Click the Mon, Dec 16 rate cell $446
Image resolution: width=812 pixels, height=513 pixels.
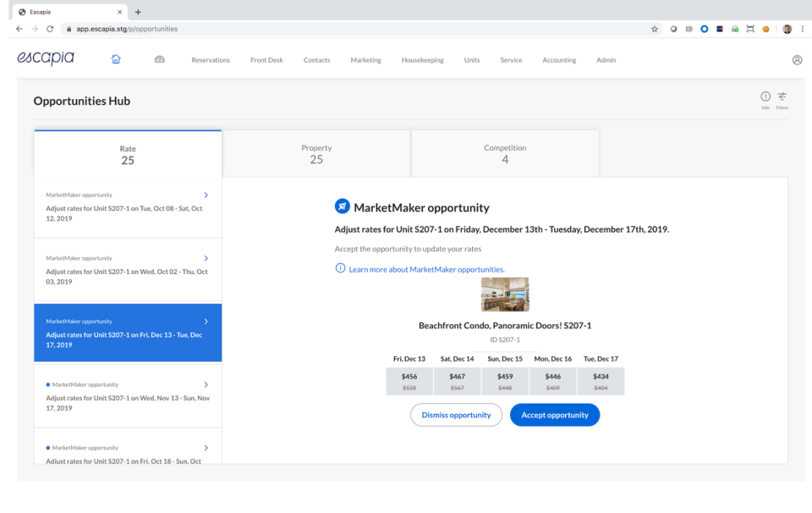[553, 382]
